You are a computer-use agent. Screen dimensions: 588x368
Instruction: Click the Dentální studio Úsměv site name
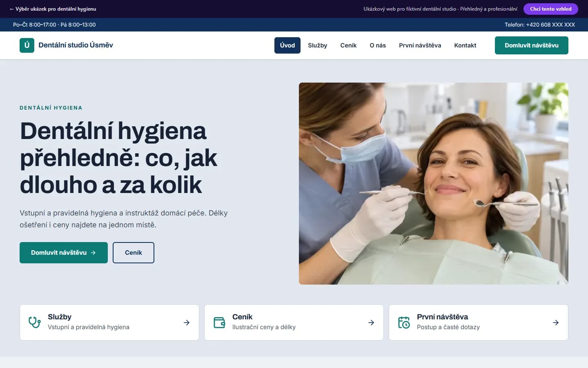click(x=76, y=45)
